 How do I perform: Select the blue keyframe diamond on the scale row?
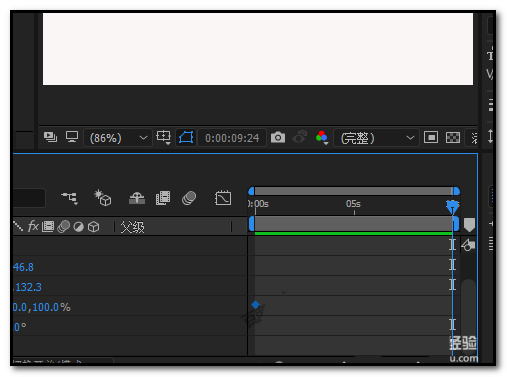click(x=255, y=305)
